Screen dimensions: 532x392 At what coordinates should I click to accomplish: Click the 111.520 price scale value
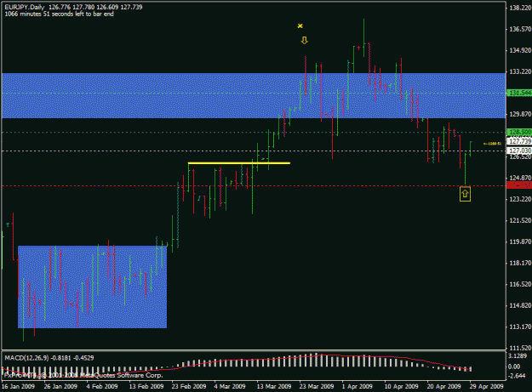(520, 349)
